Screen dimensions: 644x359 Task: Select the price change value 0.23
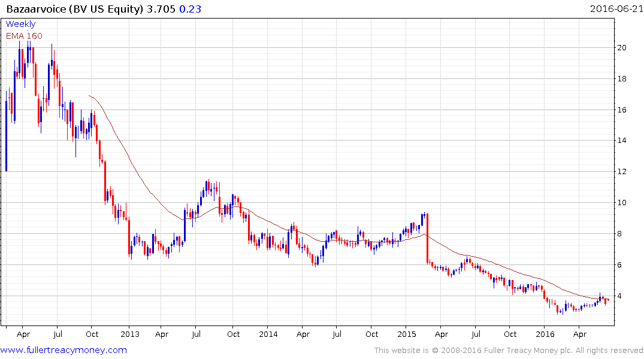190,9
